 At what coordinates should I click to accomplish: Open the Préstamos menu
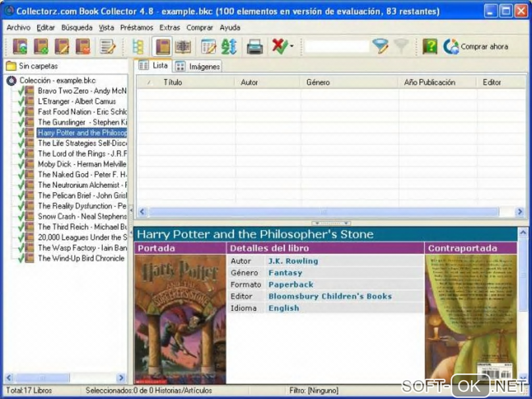coord(137,28)
